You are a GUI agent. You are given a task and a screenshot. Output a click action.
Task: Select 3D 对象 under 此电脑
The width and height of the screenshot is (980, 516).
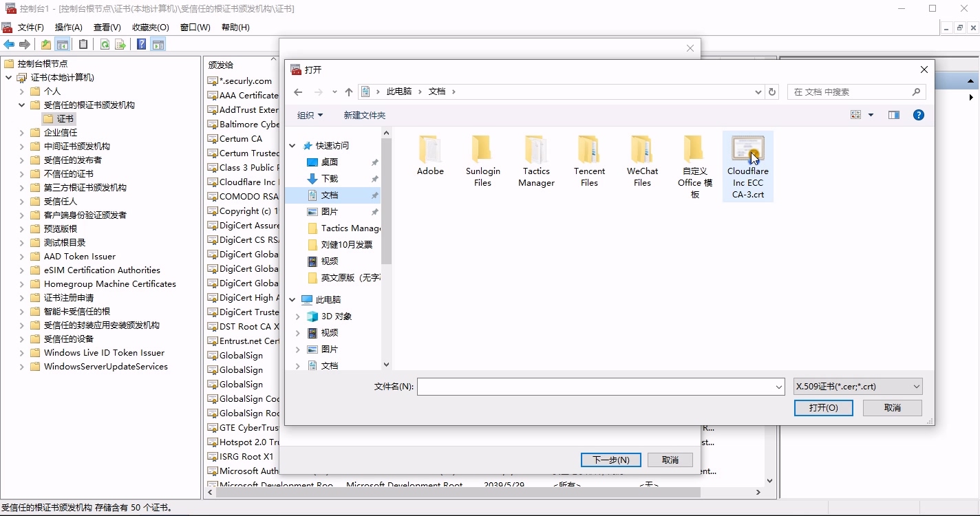[x=337, y=316]
